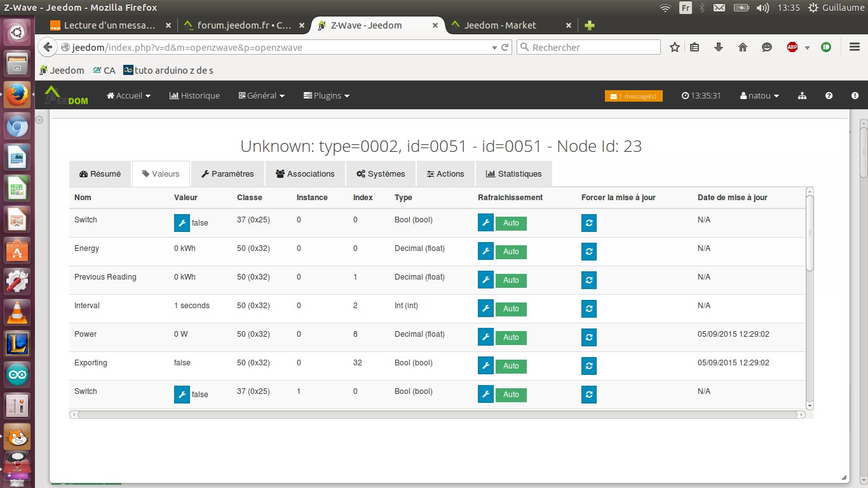This screenshot has width=868, height=488.
Task: Open refresh wrench in Switch instance 0 Rafraichissement column
Action: 485,222
